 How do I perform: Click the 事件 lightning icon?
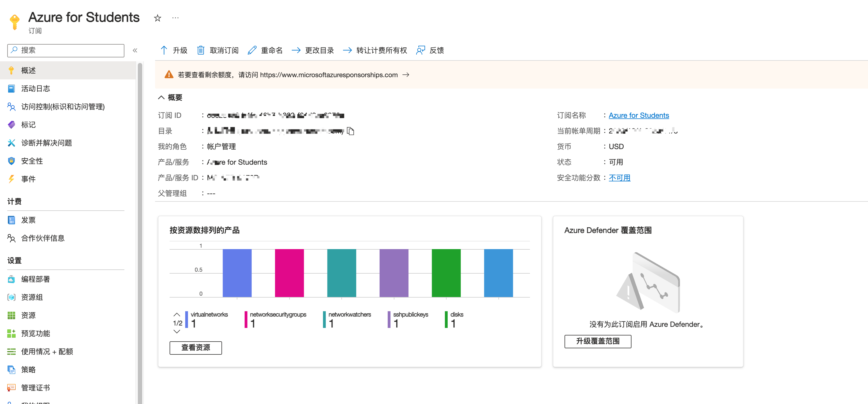point(11,179)
